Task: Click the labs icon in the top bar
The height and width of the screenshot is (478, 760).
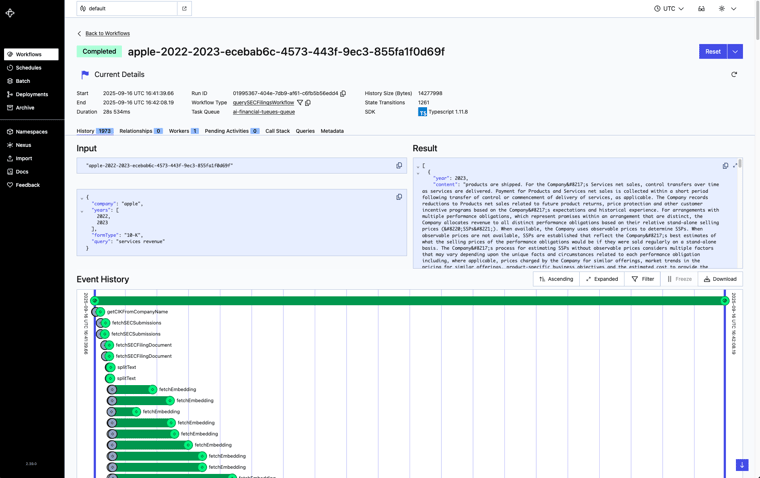Action: pos(701,9)
